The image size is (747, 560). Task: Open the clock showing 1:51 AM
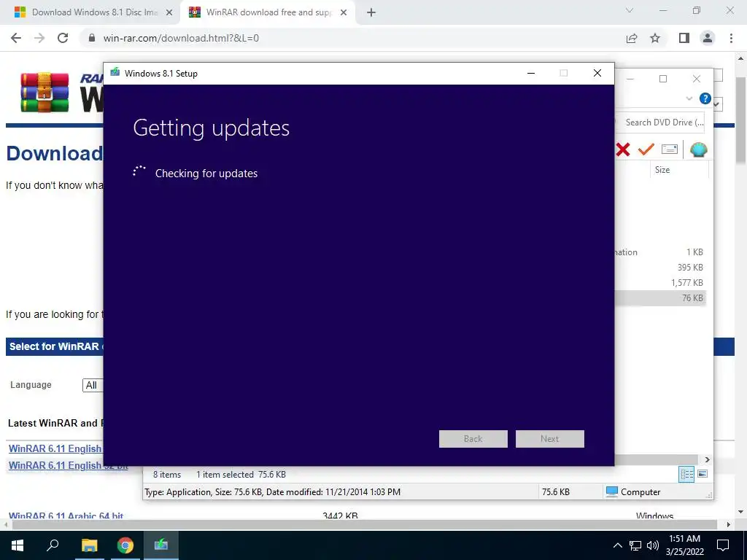click(684, 545)
